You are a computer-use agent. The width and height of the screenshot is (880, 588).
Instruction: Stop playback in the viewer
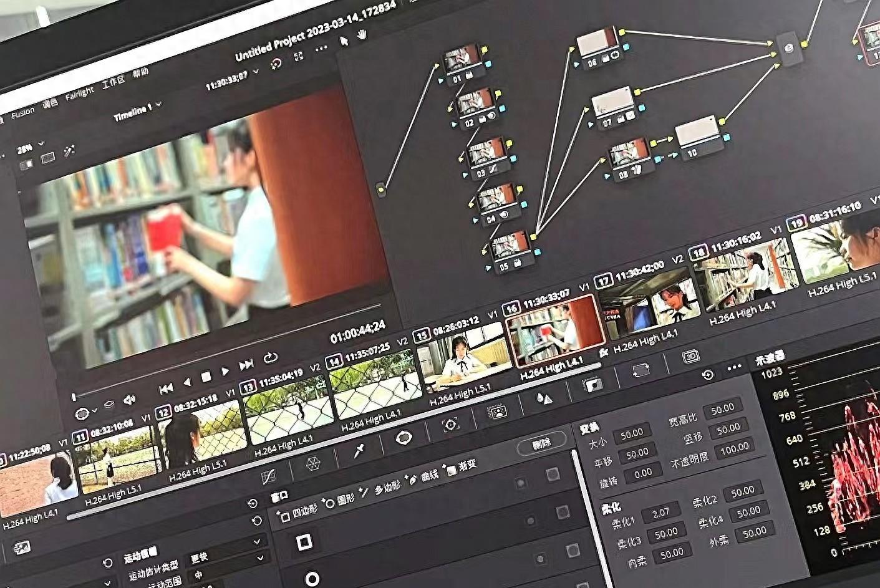pos(206,377)
